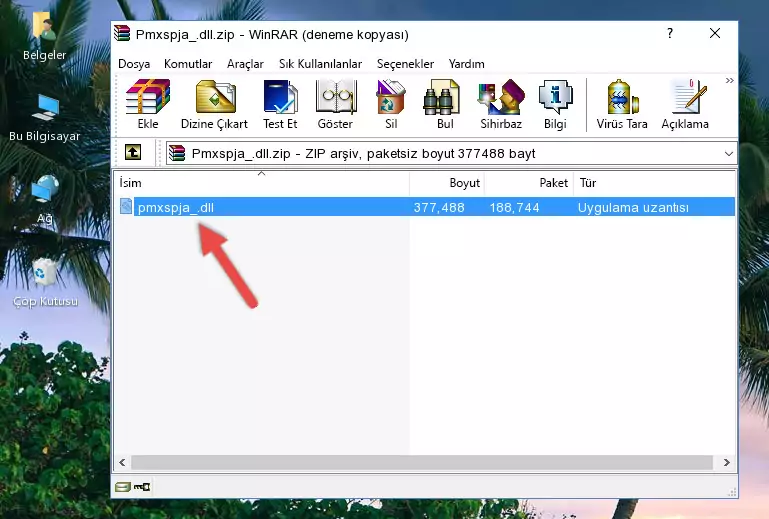Start Virüs Tara scan

point(622,104)
